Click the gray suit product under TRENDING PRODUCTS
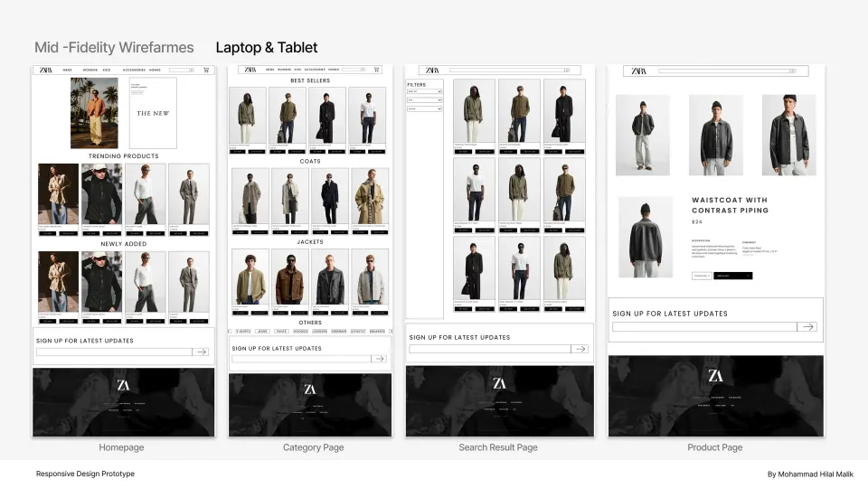The height and width of the screenshot is (488, 868). pyautogui.click(x=189, y=194)
